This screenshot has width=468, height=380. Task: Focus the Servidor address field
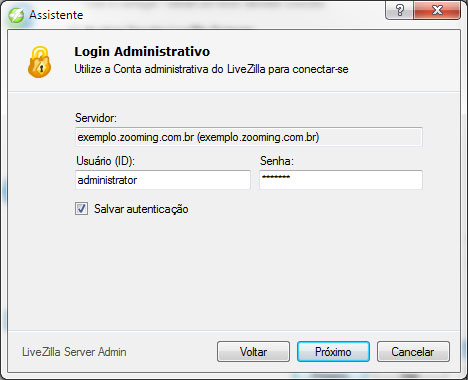[249, 137]
